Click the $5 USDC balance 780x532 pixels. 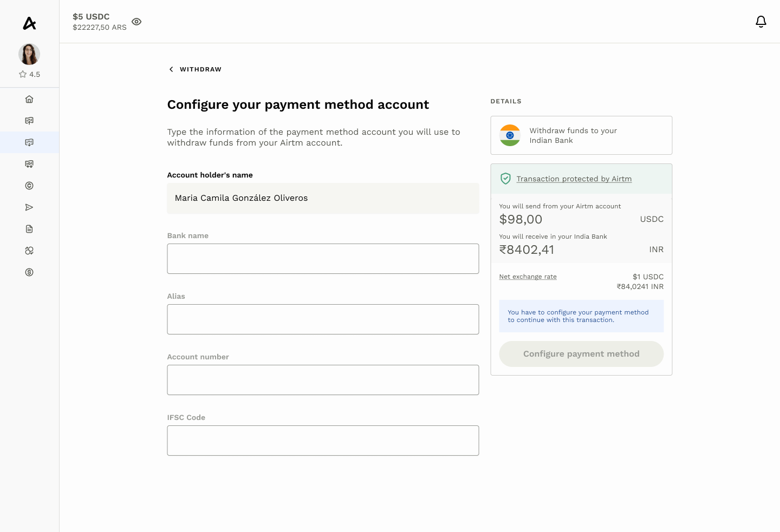(91, 17)
